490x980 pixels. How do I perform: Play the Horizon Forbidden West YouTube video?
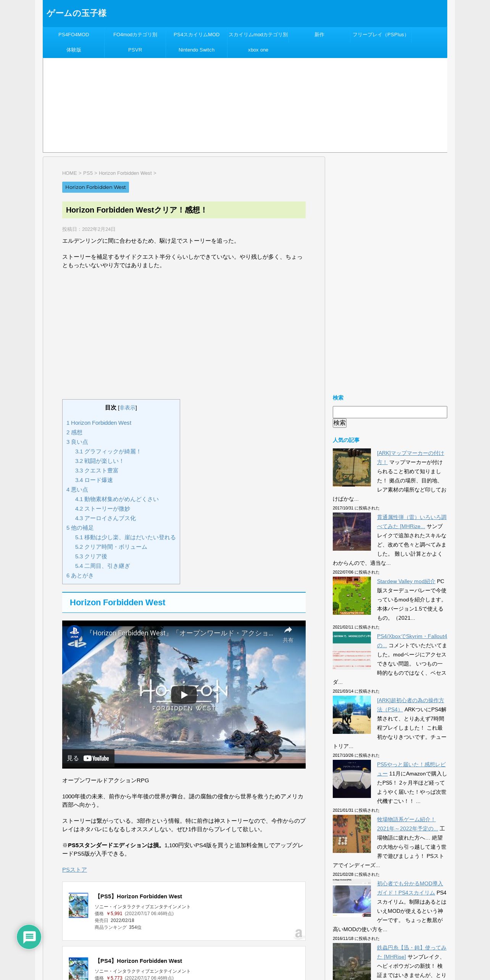click(184, 695)
